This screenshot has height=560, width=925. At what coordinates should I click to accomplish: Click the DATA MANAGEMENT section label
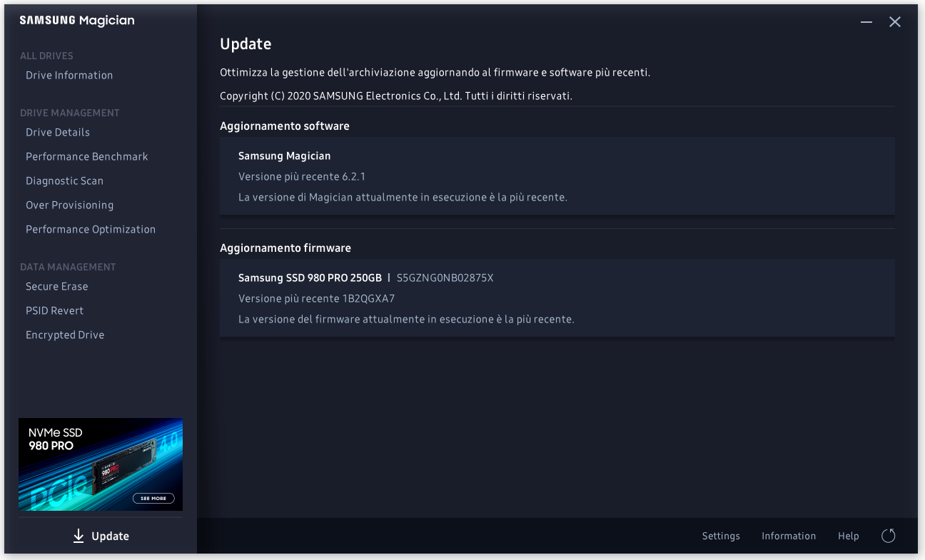point(68,267)
